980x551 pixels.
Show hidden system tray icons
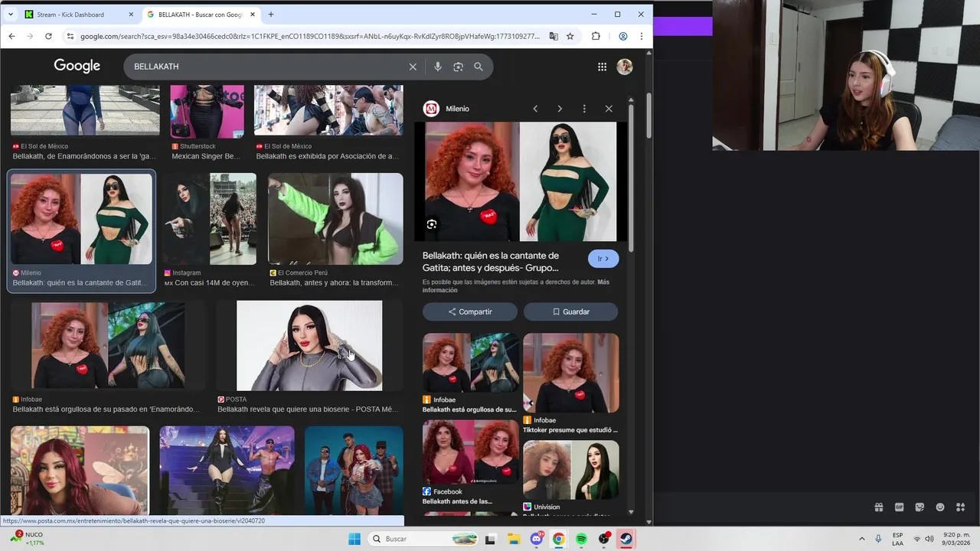[x=861, y=539]
